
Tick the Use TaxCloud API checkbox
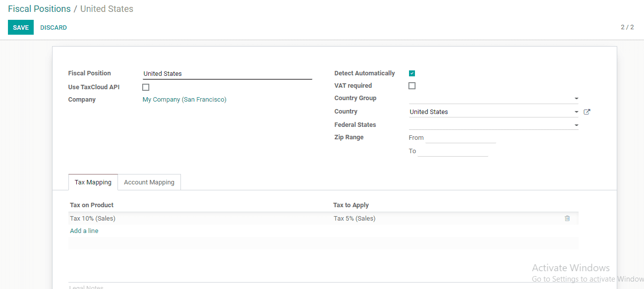(x=146, y=87)
